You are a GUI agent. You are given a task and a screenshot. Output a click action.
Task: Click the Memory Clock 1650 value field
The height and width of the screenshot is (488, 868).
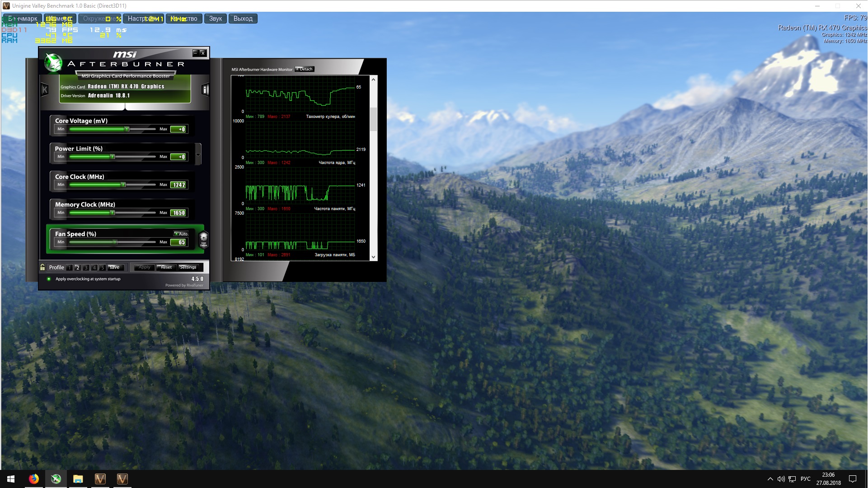[178, 213]
